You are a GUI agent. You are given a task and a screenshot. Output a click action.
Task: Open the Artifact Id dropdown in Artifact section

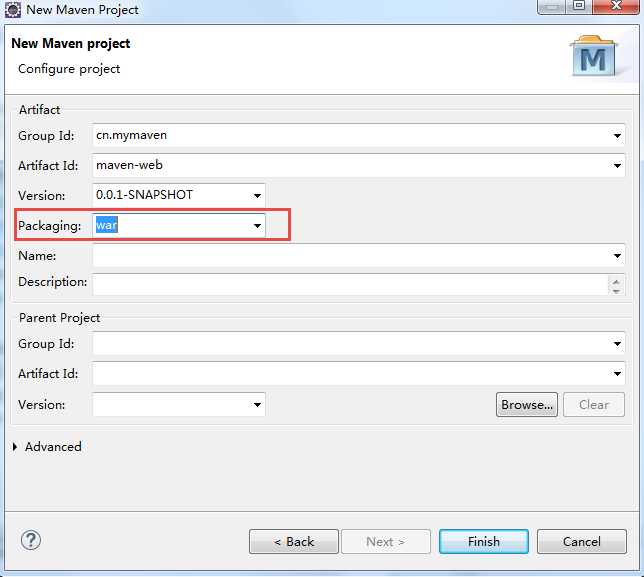click(x=617, y=166)
